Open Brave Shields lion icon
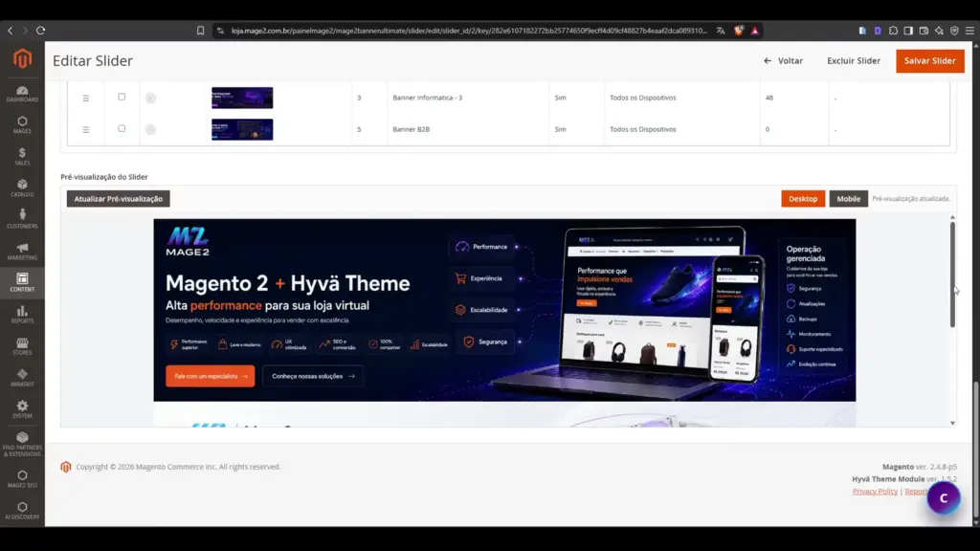The width and height of the screenshot is (980, 551). [739, 31]
